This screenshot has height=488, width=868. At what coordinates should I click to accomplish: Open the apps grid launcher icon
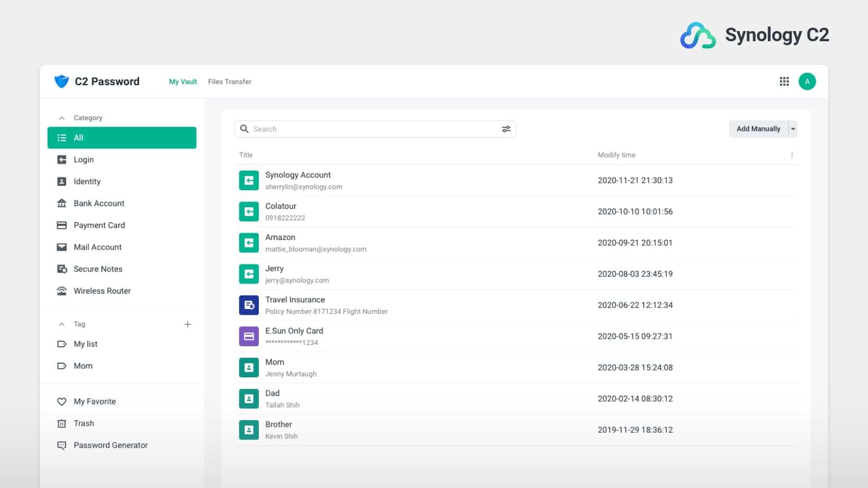coord(784,81)
